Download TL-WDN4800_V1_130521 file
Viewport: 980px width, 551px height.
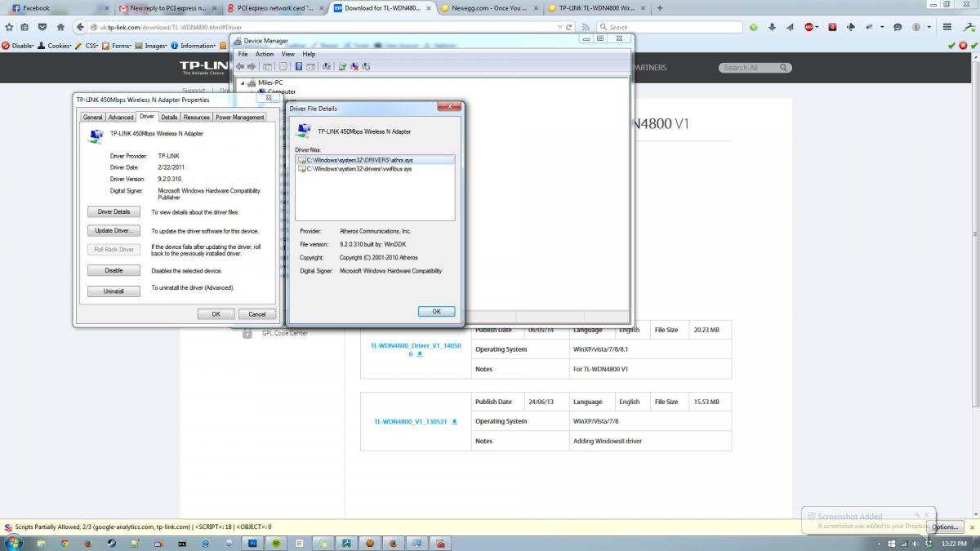coord(416,421)
